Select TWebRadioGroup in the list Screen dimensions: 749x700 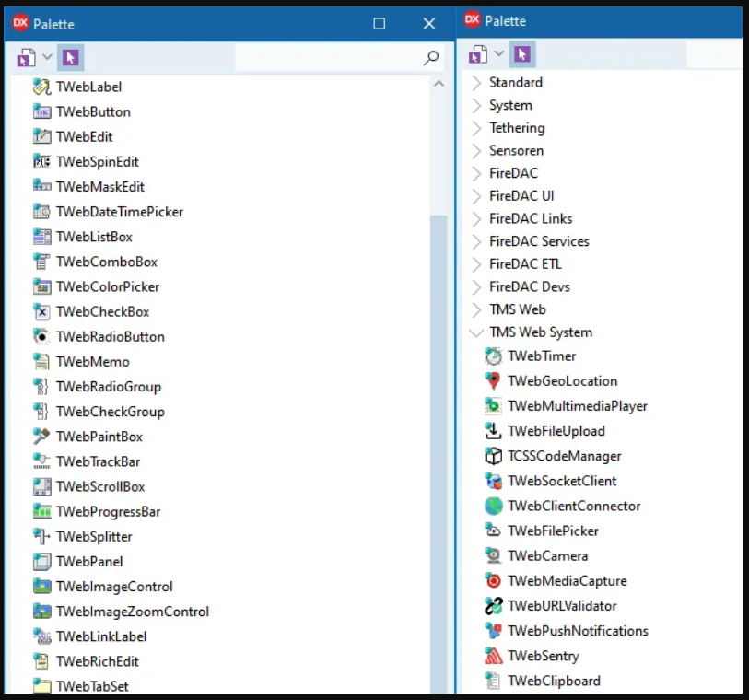(x=109, y=387)
